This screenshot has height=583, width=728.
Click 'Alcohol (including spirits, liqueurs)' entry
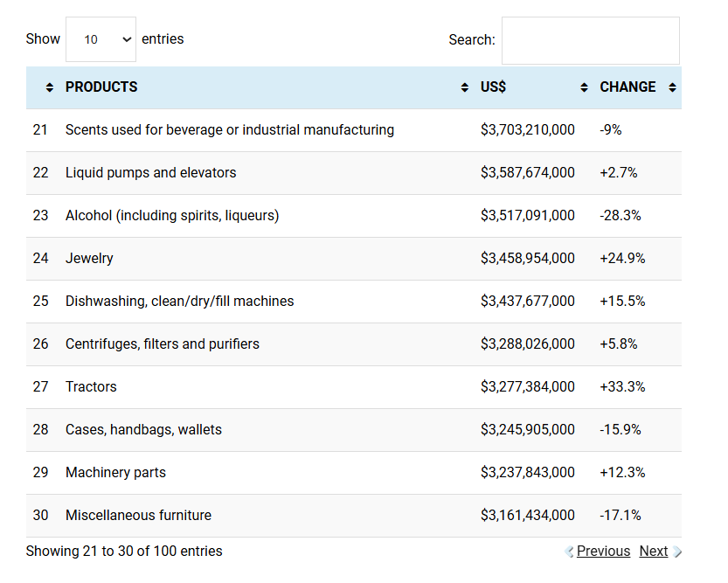click(x=172, y=215)
